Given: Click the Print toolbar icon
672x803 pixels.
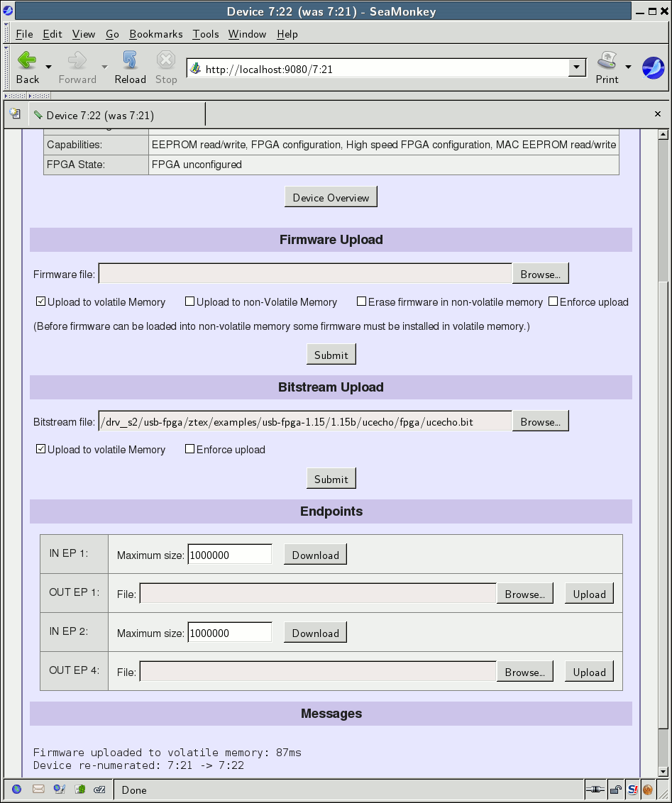Looking at the screenshot, I should click(607, 60).
